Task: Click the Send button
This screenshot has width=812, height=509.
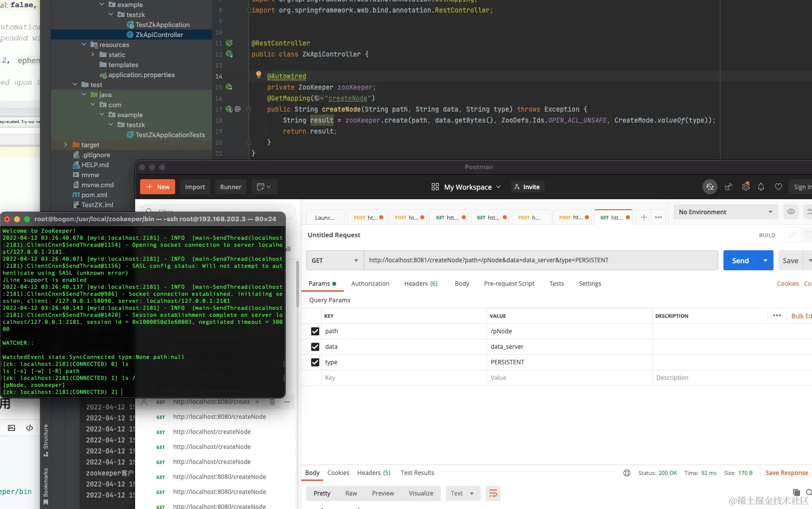Action: 740,260
